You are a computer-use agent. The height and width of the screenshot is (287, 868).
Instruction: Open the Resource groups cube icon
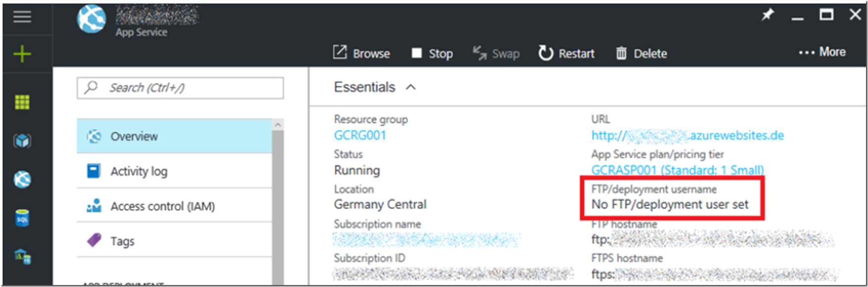pyautogui.click(x=22, y=141)
